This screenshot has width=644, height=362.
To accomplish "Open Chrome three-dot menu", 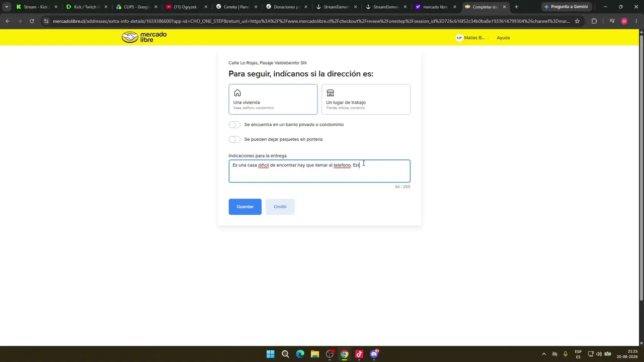I will pos(635,21).
